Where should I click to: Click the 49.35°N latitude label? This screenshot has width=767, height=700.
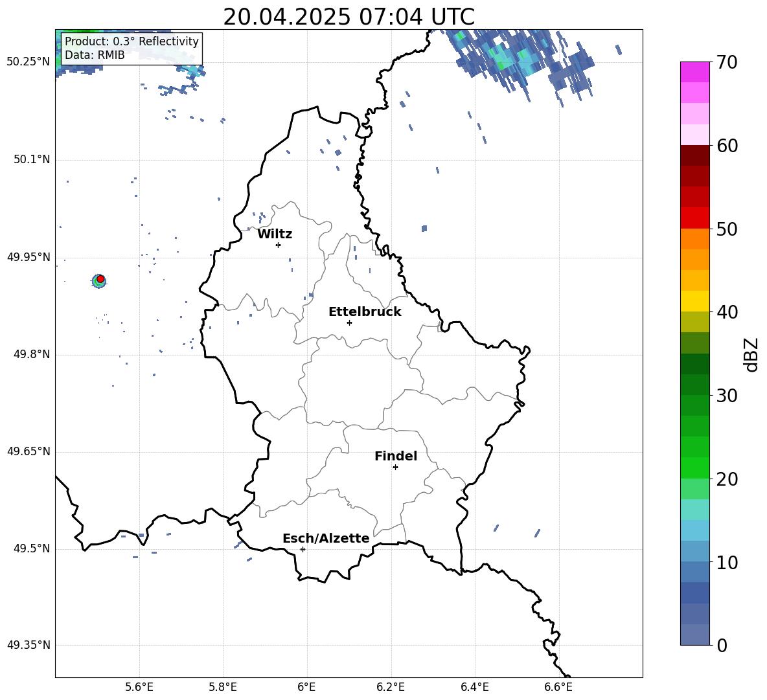(29, 645)
